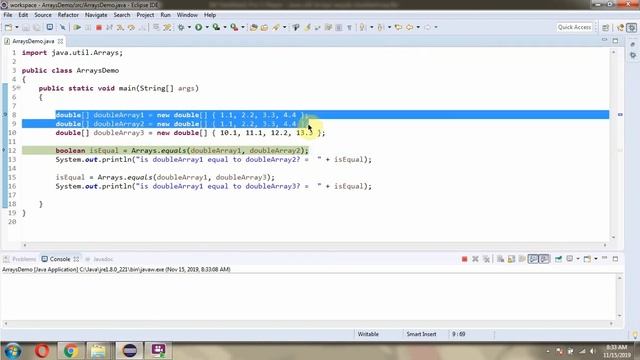The height and width of the screenshot is (360, 640).
Task: Switch to the Console tab
Action: pos(60,259)
